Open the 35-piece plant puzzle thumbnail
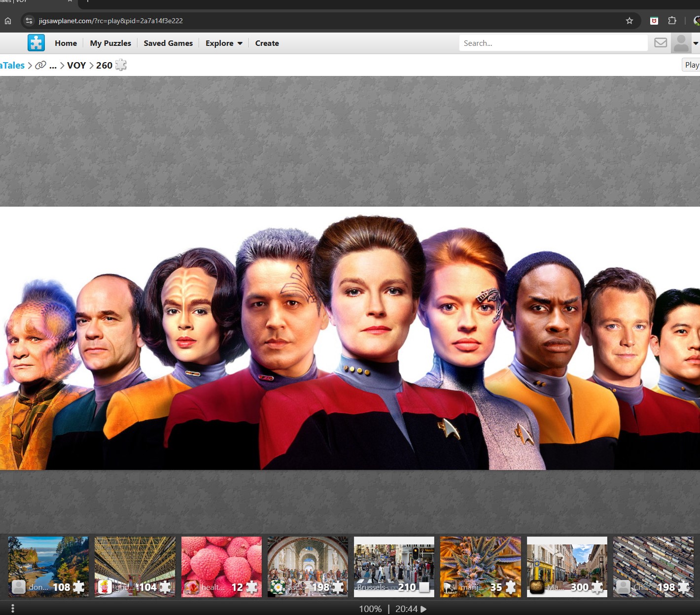Screen dimensions: 700x615 (481, 567)
